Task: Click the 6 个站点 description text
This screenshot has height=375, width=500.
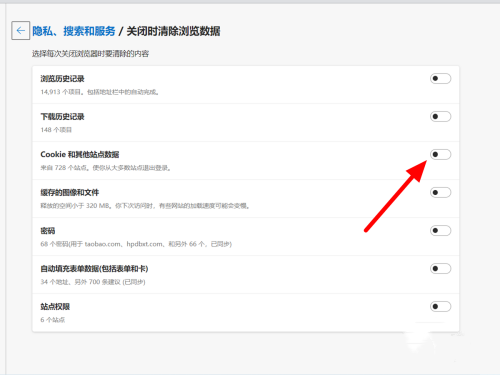Action: (53, 320)
